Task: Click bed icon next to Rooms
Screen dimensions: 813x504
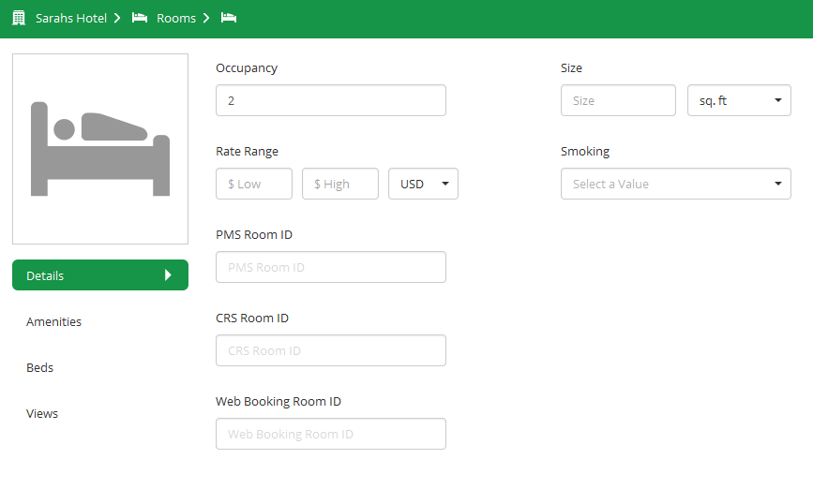Action: (140, 18)
